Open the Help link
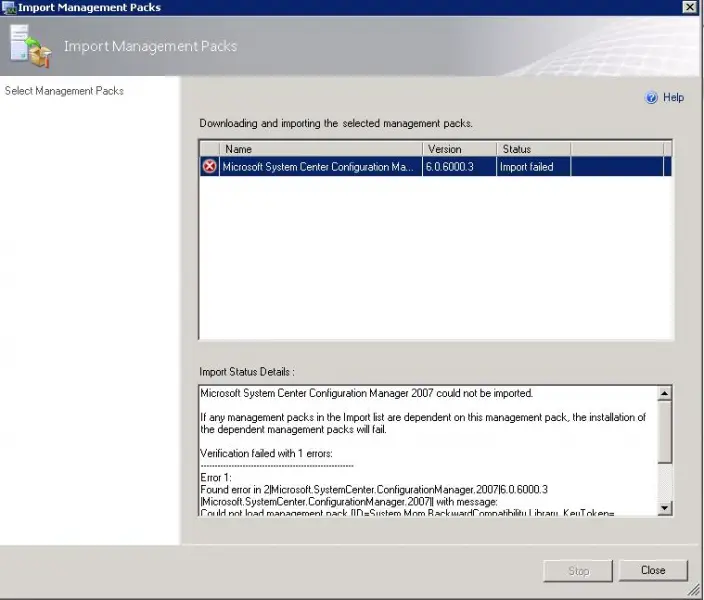Image resolution: width=704 pixels, height=600 pixels. point(673,97)
